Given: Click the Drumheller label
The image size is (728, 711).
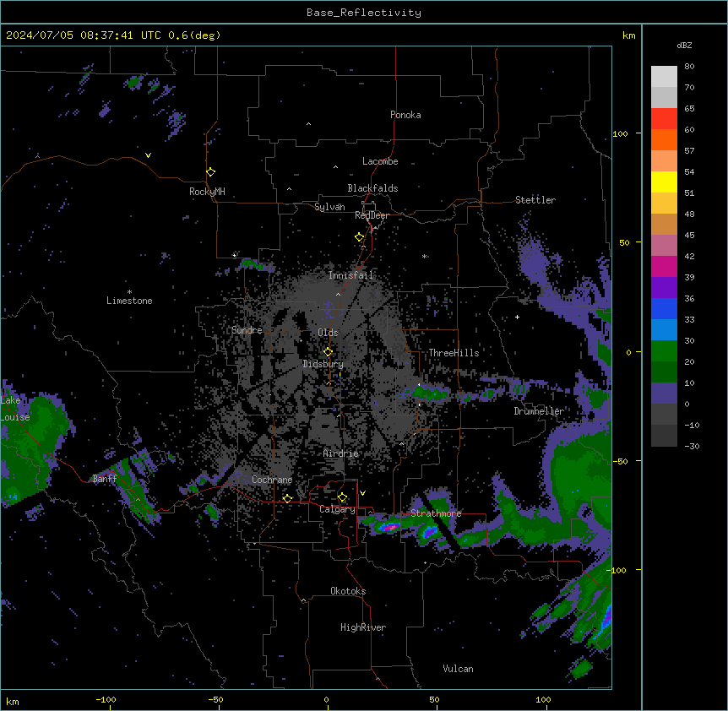Looking at the screenshot, I should (539, 411).
